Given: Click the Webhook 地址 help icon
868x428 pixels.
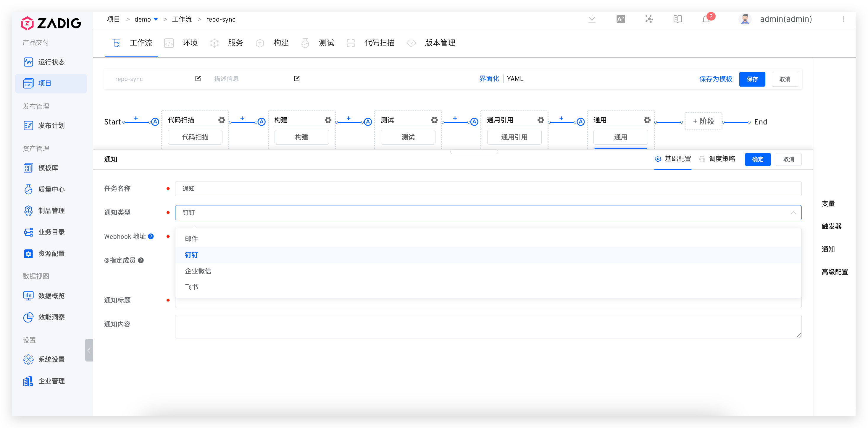Looking at the screenshot, I should click(151, 236).
